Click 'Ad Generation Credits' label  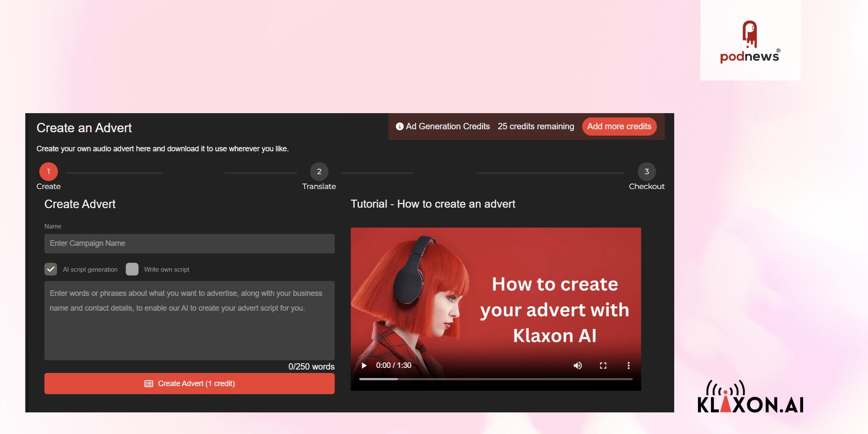point(448,126)
